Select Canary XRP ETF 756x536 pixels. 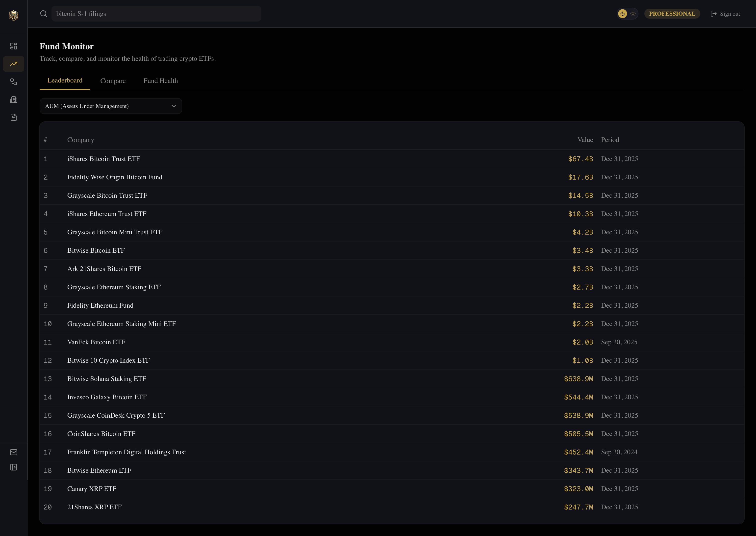pyautogui.click(x=92, y=488)
